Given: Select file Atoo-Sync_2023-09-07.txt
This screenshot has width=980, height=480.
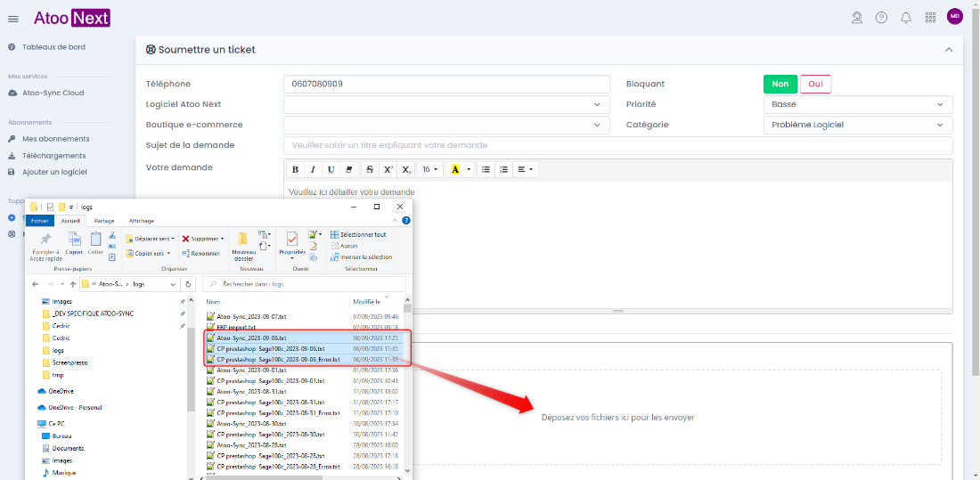Looking at the screenshot, I should (x=250, y=317).
